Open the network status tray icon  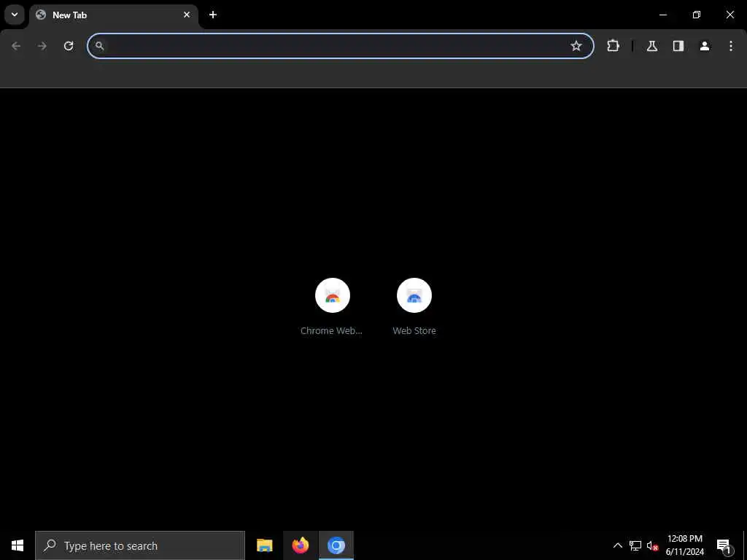(x=635, y=545)
